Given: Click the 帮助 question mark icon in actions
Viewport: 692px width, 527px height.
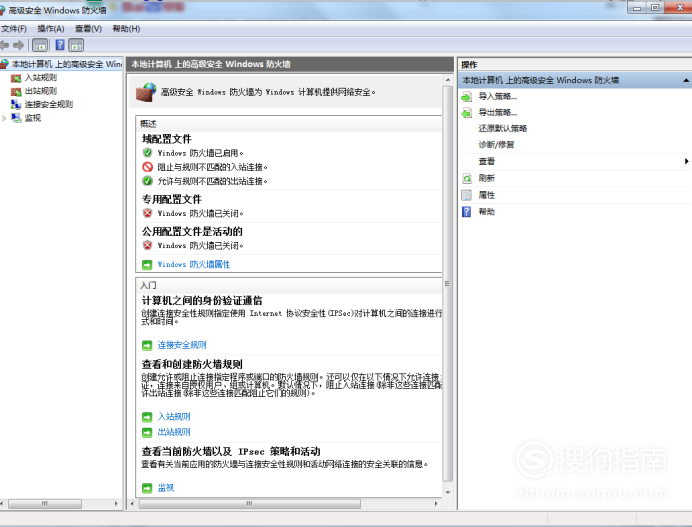Looking at the screenshot, I should pyautogui.click(x=466, y=212).
